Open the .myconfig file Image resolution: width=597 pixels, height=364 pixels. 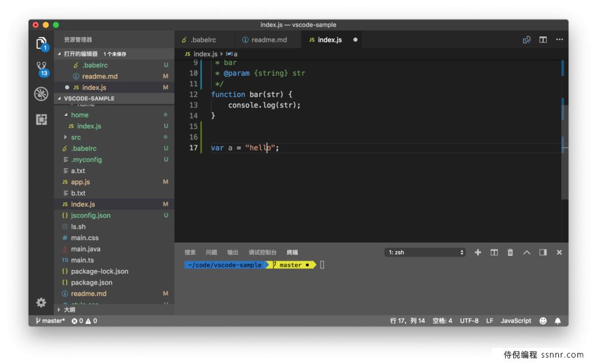coord(114,159)
